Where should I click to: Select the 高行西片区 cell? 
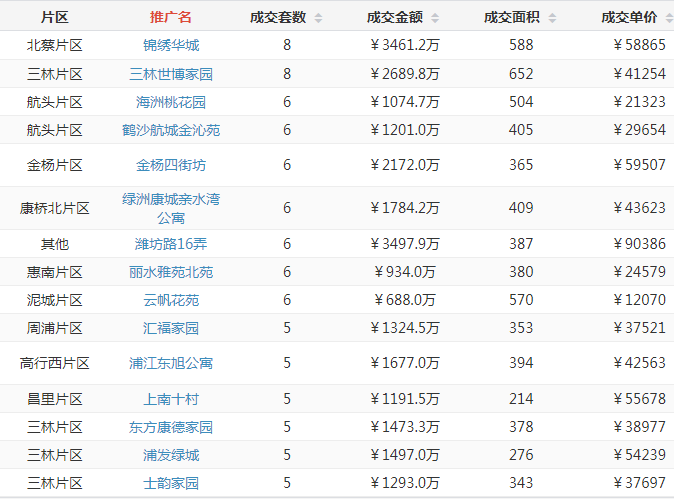click(x=55, y=363)
